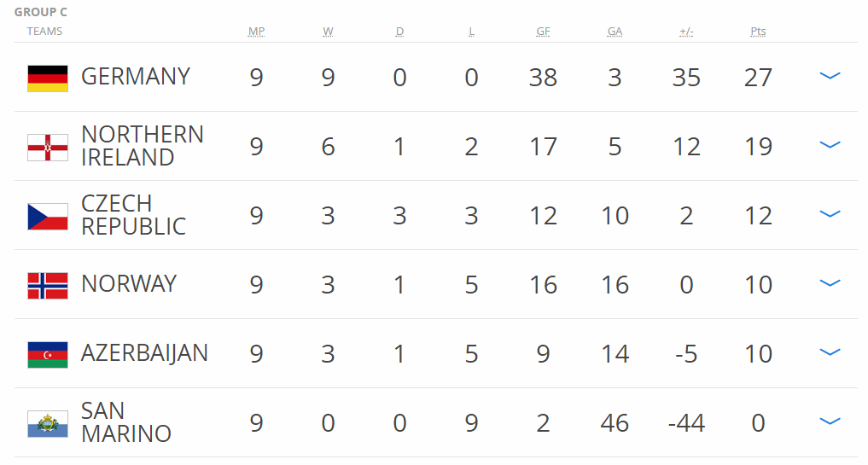Show San Marino details via chevron
868x465 pixels.
coord(830,421)
